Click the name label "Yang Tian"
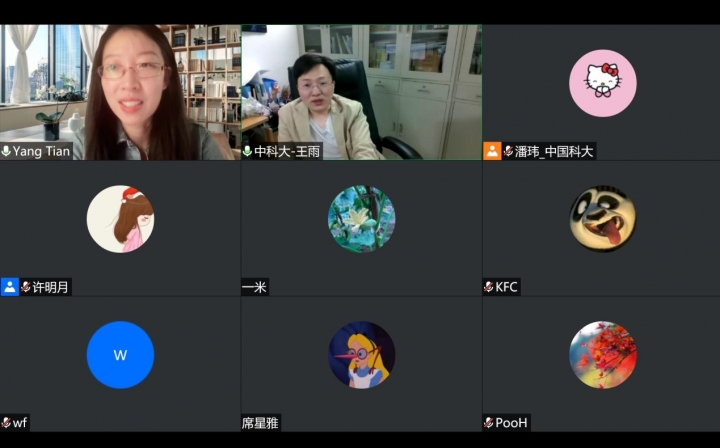720x448 pixels. pyautogui.click(x=41, y=151)
